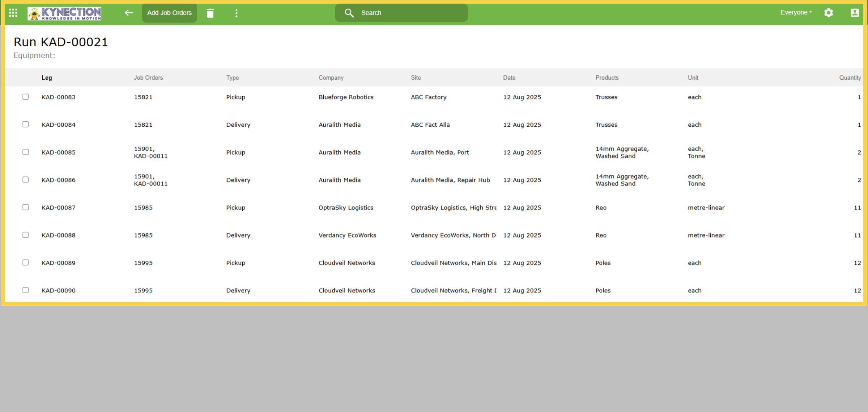Open leg KAD-00087
This screenshot has height=412, width=868.
pyautogui.click(x=59, y=207)
